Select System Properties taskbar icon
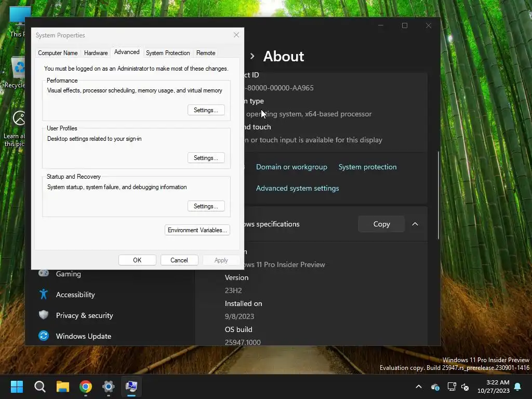This screenshot has height=399, width=532. (131, 387)
